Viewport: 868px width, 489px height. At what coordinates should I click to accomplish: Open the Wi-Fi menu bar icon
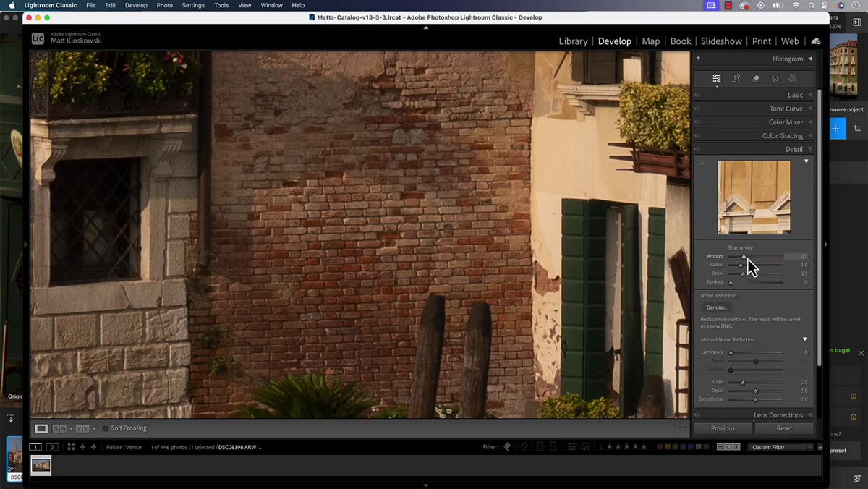coord(796,5)
